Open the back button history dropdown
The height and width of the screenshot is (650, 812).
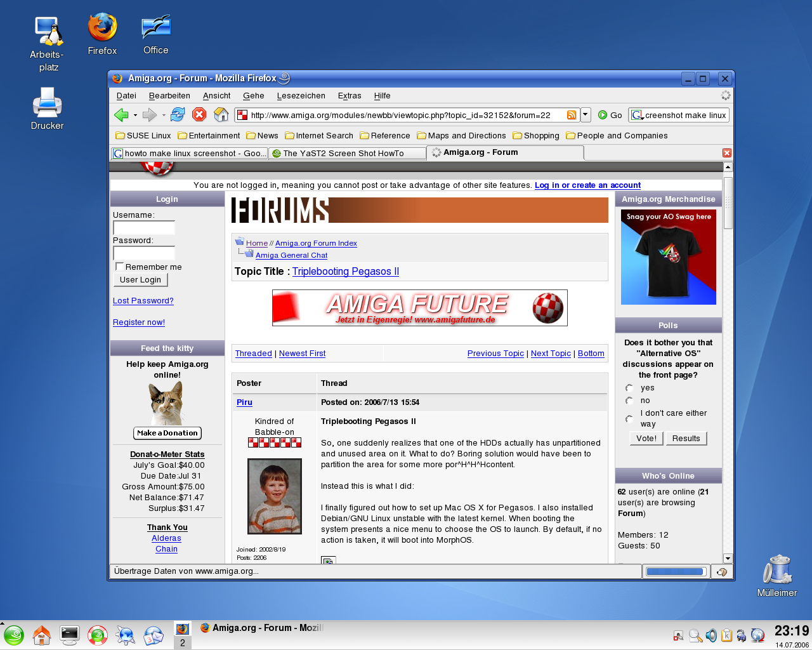point(135,116)
